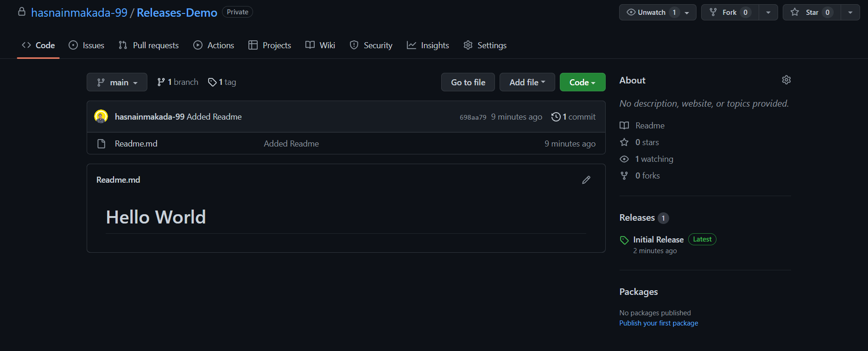Click the Private visibility badge
The height and width of the screenshot is (351, 868).
pyautogui.click(x=237, y=12)
